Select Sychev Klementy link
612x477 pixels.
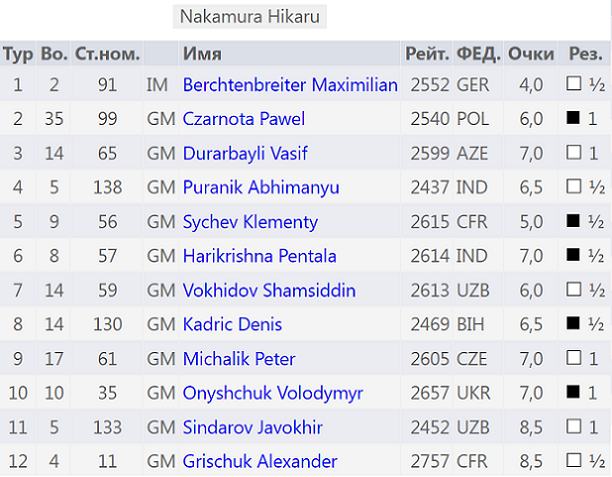[x=250, y=222]
